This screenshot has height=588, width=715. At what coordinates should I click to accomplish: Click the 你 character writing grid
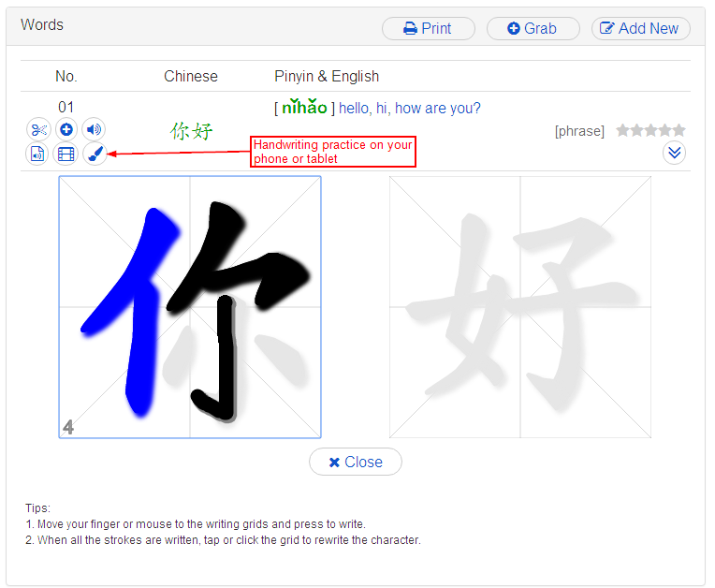[x=190, y=307]
